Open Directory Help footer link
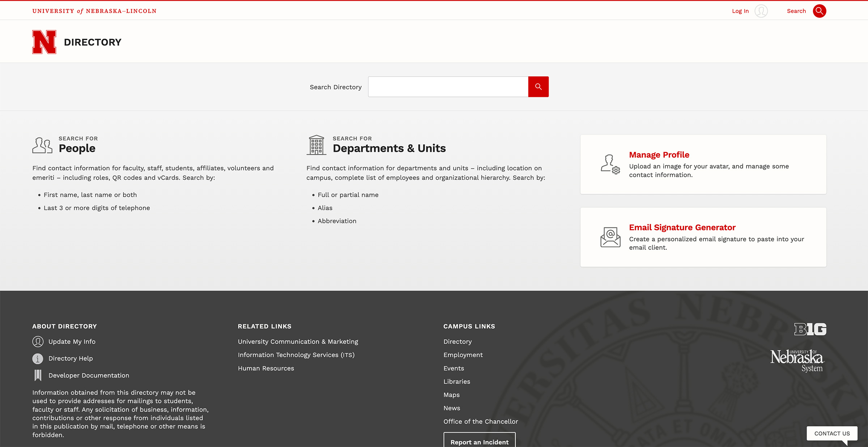This screenshot has width=868, height=447. (x=71, y=358)
